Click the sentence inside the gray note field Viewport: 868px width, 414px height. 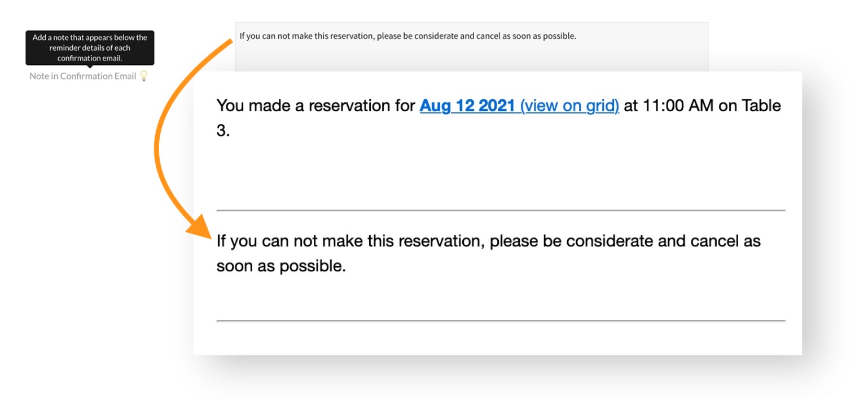pyautogui.click(x=407, y=36)
